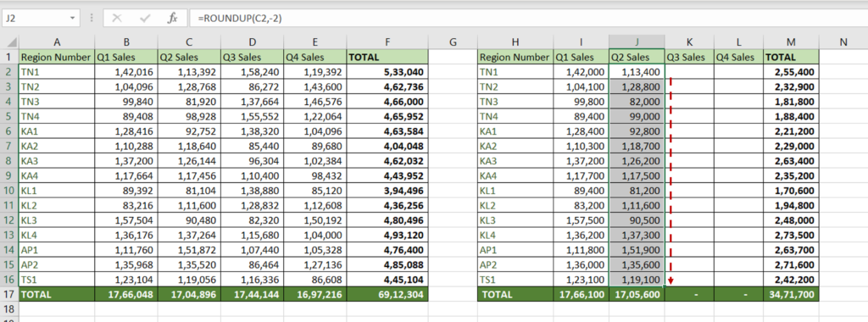Image resolution: width=868 pixels, height=322 pixels.
Task: Click the Q1 Sales header in column B
Action: point(126,57)
